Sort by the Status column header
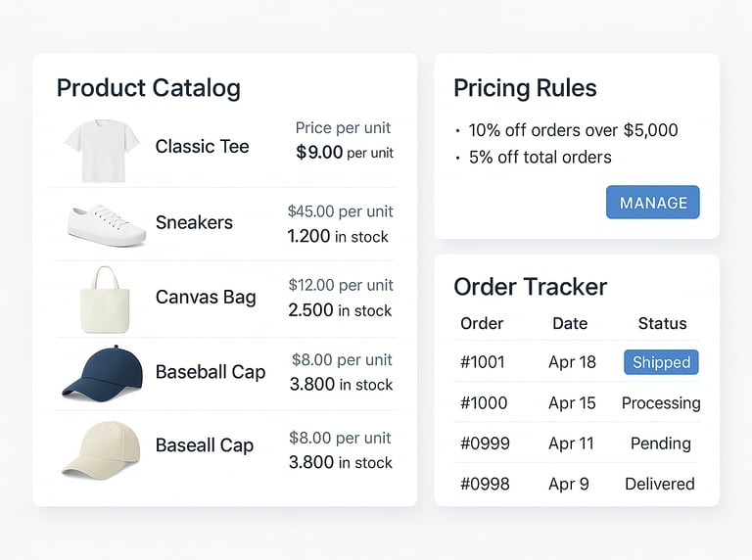The height and width of the screenshot is (560, 752). tap(662, 323)
